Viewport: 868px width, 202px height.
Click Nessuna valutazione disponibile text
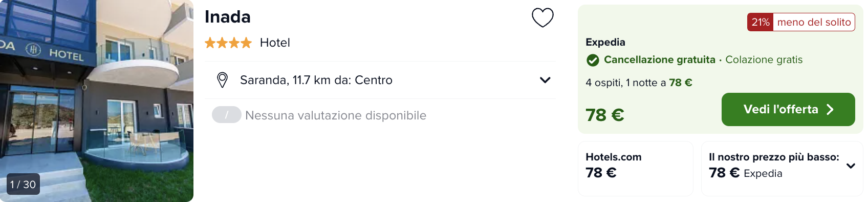point(336,115)
